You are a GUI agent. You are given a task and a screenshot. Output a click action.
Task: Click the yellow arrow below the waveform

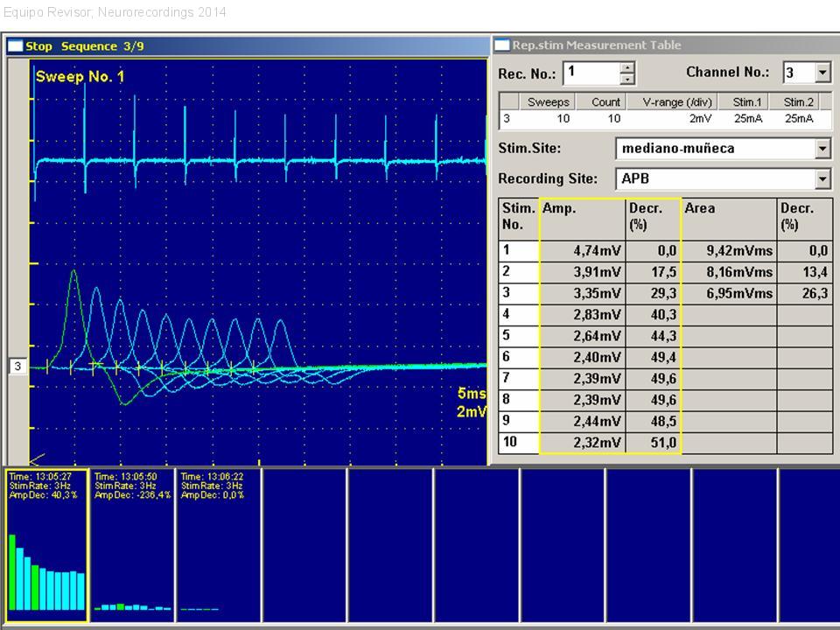point(37,458)
